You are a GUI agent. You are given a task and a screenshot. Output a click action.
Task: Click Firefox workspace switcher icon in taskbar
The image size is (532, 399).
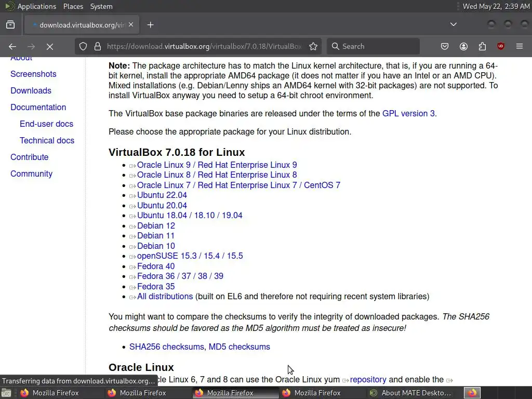pyautogui.click(x=472, y=393)
